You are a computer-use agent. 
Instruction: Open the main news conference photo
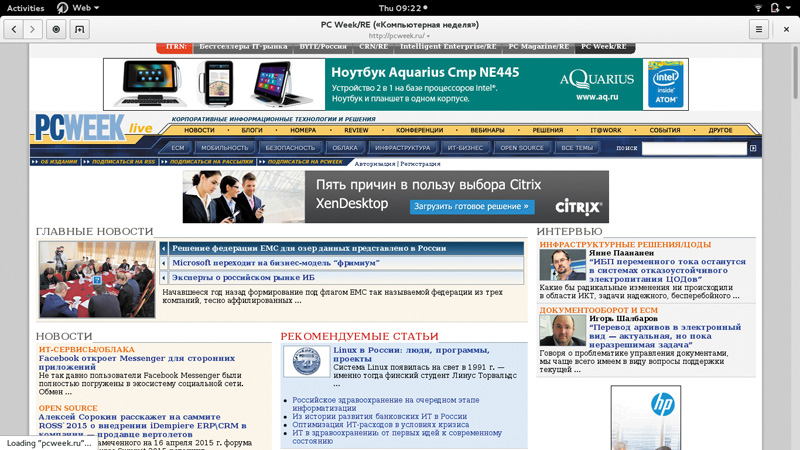tap(97, 280)
